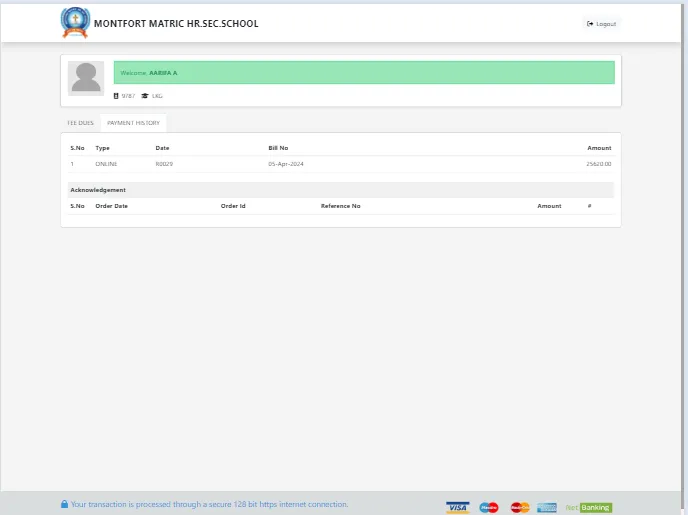This screenshot has width=688, height=515.
Task: Click the Logout button
Action: (x=601, y=24)
